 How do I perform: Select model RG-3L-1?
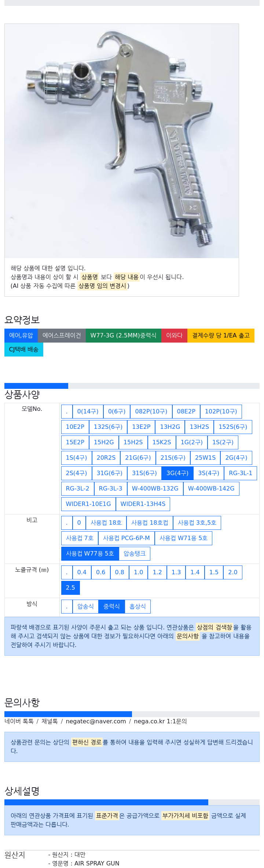click(240, 473)
